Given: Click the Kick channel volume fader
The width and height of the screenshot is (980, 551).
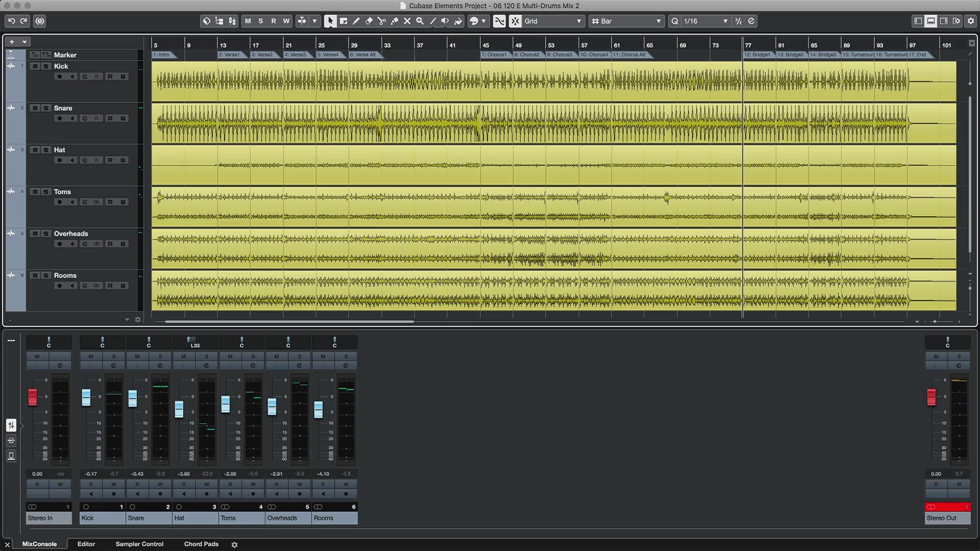Looking at the screenshot, I should [x=86, y=397].
